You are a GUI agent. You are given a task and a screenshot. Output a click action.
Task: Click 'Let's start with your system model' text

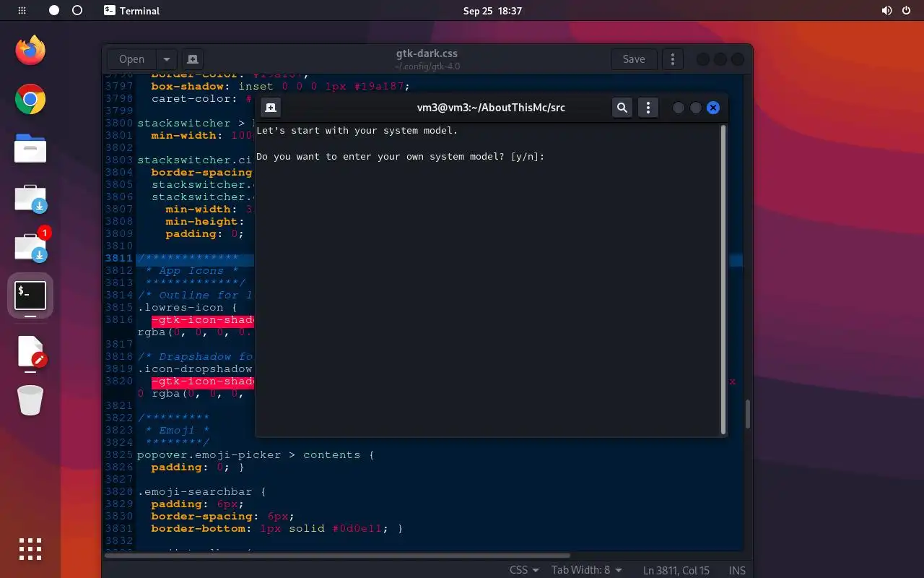(357, 131)
